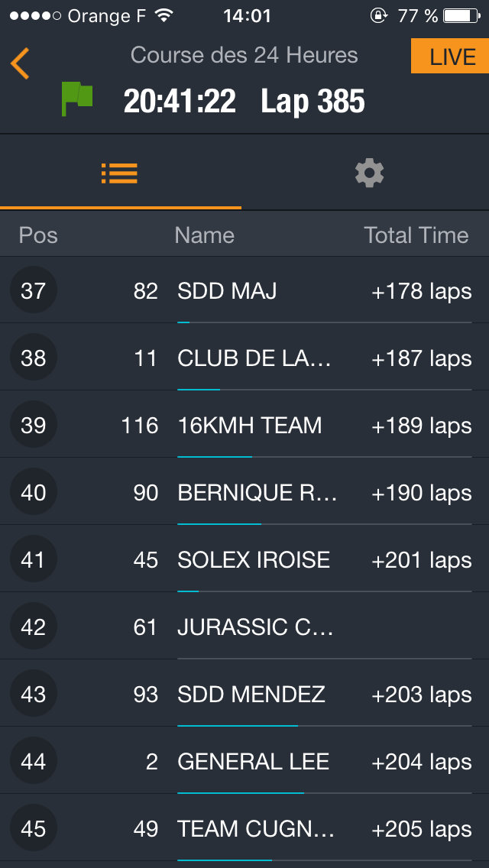
Task: Tap the progress bar under BERNIQUE
Action: coord(324,523)
